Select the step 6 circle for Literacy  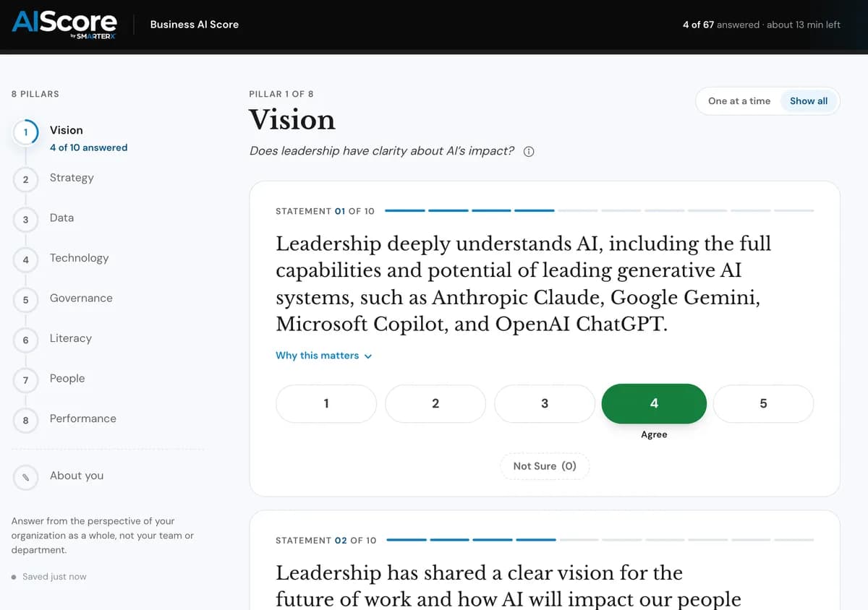coord(25,340)
